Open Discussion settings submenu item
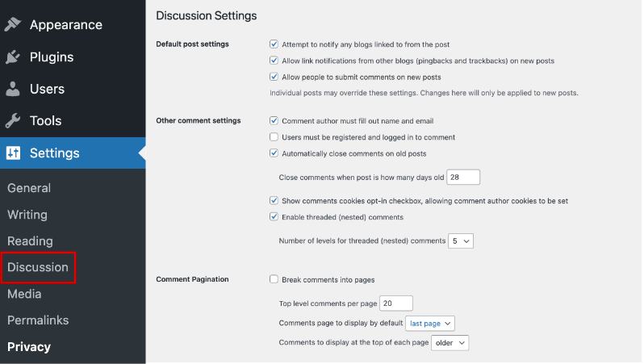 click(x=37, y=267)
